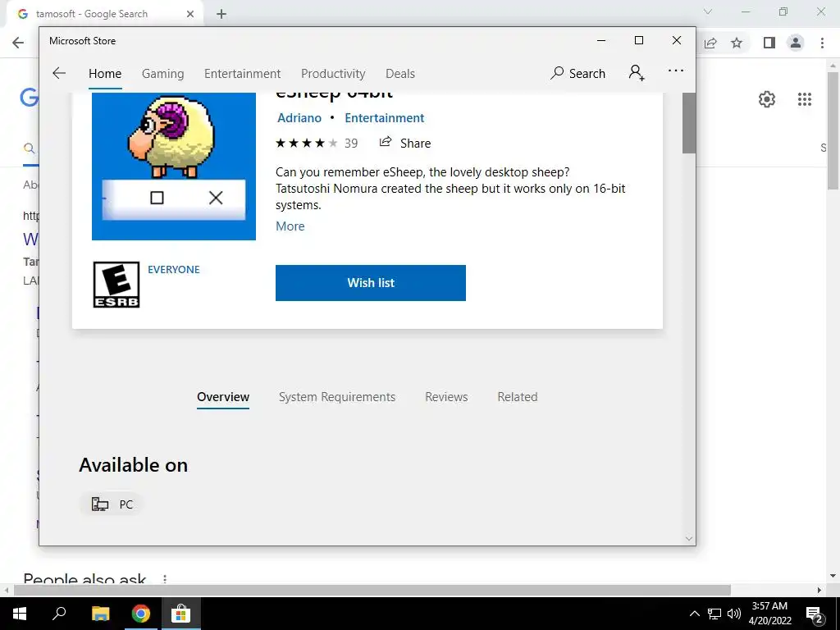
Task: Open Google settings gear
Action: [767, 99]
